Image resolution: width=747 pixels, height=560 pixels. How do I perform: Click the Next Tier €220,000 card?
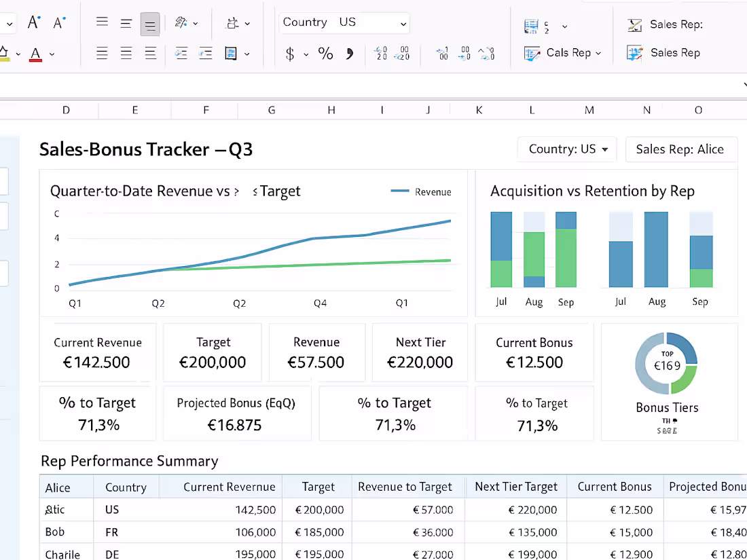point(420,353)
